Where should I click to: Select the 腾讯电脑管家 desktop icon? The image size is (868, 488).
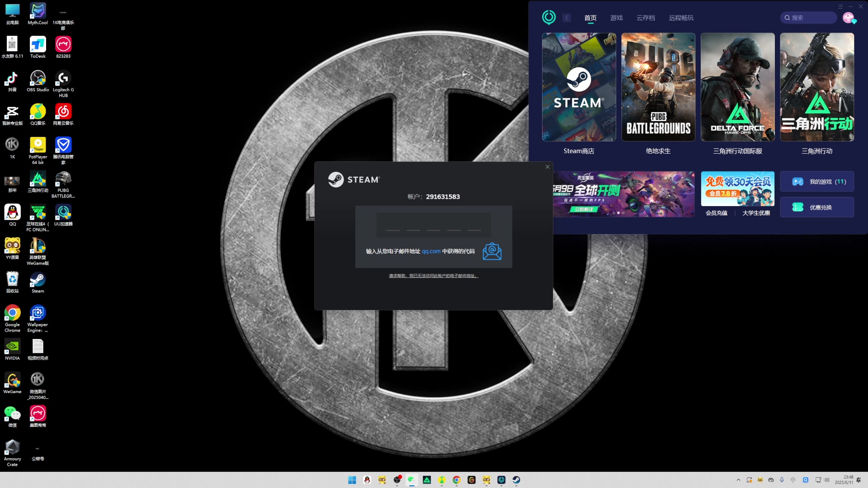63,150
